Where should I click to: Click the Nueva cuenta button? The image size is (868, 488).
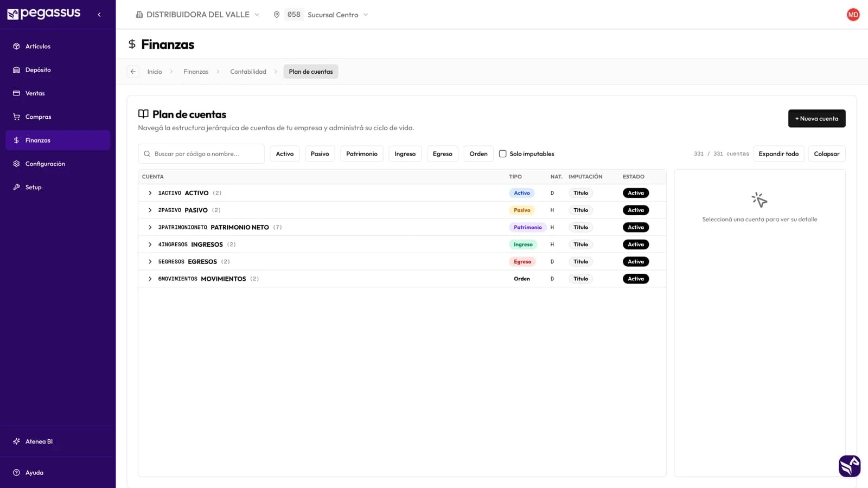[816, 119]
